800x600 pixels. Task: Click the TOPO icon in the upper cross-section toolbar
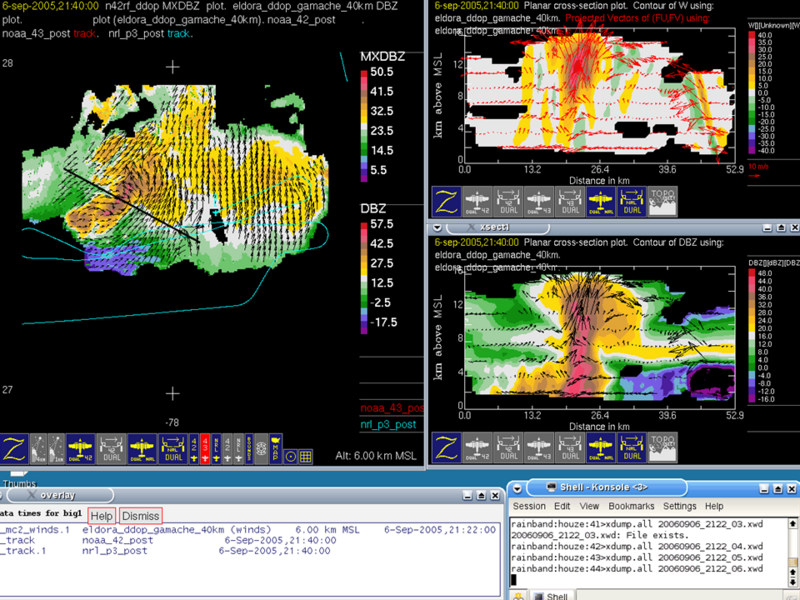(662, 199)
